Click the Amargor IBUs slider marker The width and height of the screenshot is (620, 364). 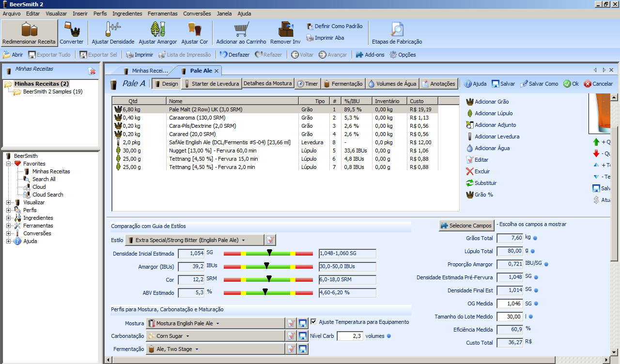click(266, 266)
